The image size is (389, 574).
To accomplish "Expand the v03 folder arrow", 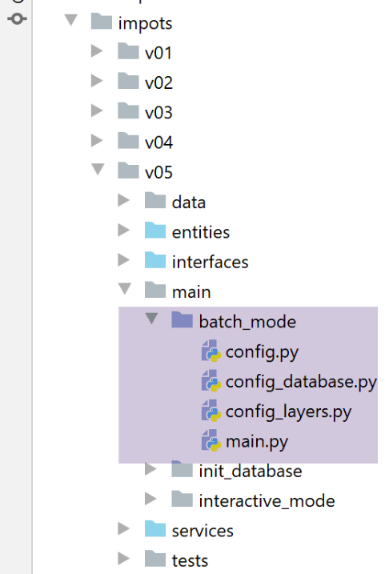I will click(97, 111).
